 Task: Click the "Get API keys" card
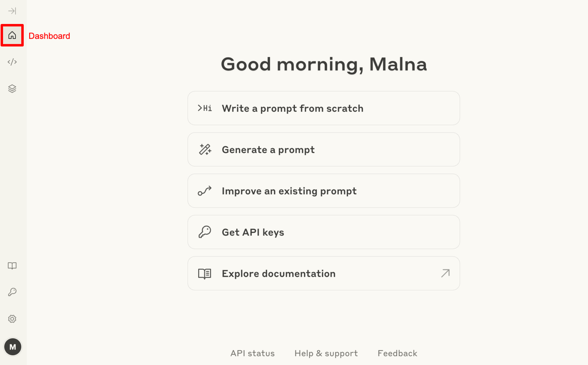(x=323, y=232)
